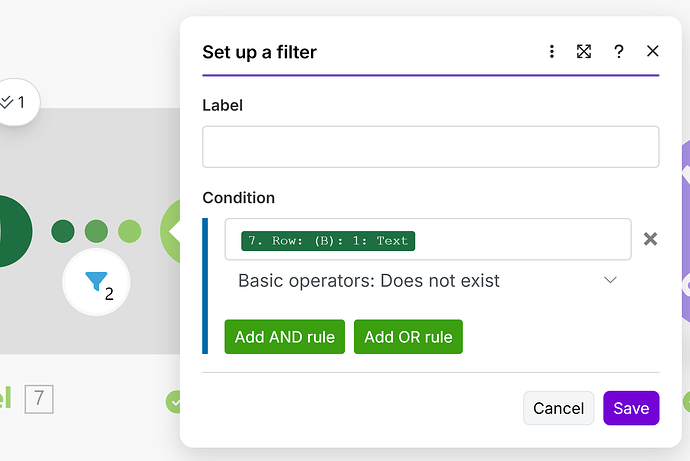Click the Add OR rule button
690x461 pixels.
(408, 337)
